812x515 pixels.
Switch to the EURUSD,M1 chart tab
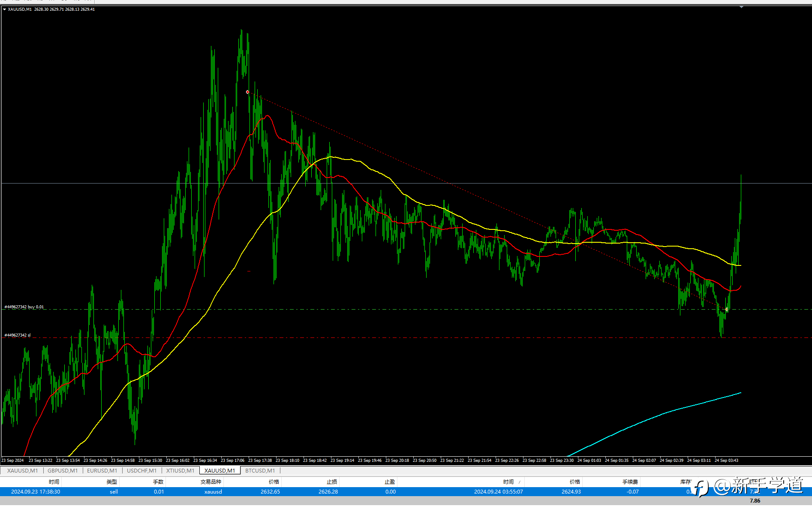tap(102, 471)
